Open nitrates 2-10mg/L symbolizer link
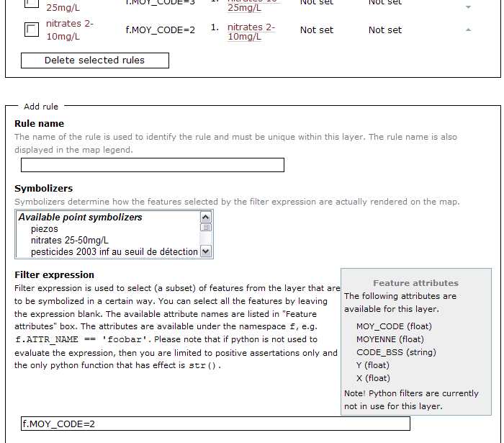This screenshot has height=443, width=504. click(251, 31)
